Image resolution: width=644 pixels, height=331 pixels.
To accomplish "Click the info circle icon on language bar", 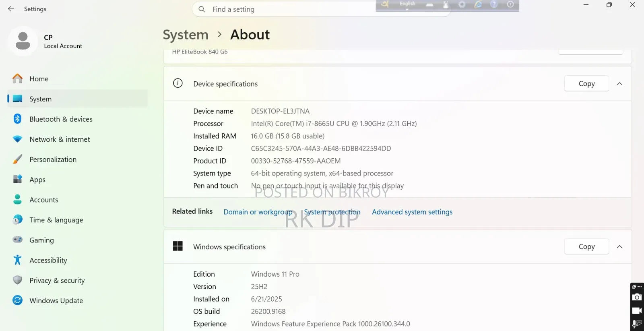I will click(510, 4).
